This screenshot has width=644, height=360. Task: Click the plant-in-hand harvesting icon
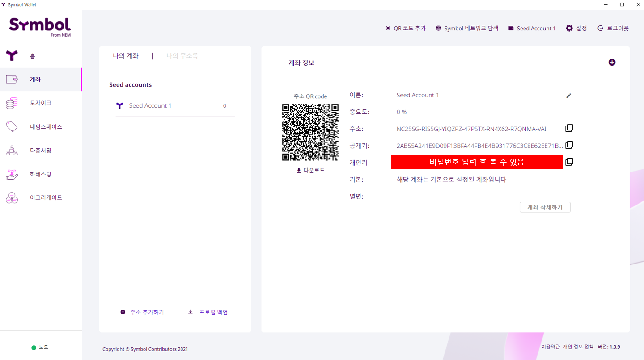[12, 174]
